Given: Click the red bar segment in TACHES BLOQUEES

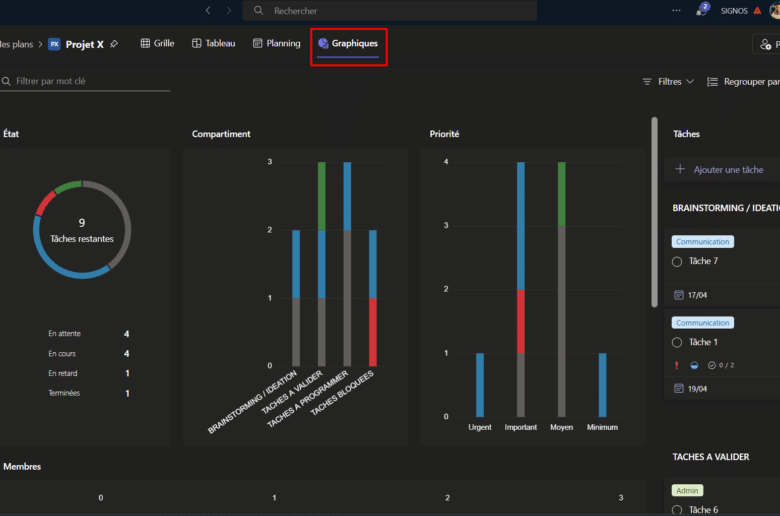Looking at the screenshot, I should [372, 331].
